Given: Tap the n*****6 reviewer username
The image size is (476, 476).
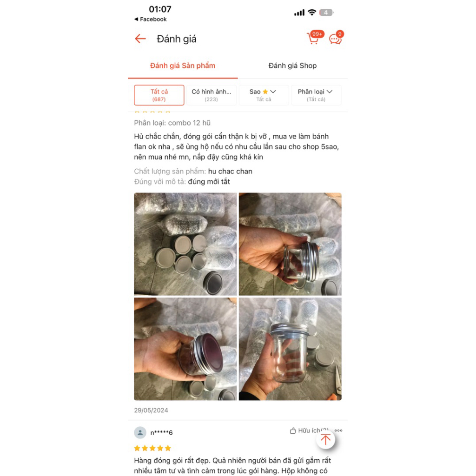Looking at the screenshot, I should point(161,433).
